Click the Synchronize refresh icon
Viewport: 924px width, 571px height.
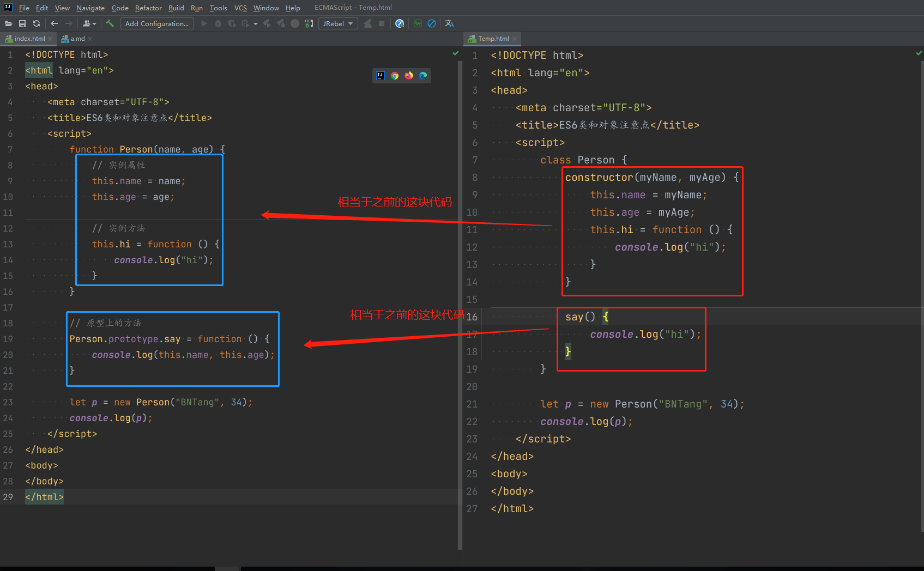(37, 23)
